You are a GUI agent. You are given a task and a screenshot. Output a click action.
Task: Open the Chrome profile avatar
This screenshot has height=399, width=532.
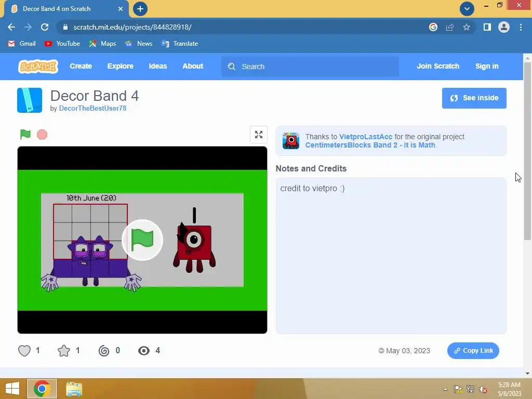point(504,27)
